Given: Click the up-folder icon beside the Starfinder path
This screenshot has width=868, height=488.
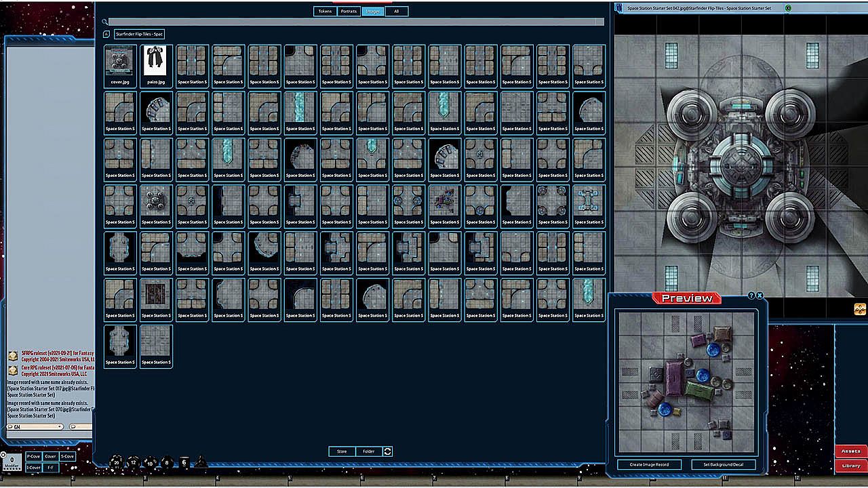Looking at the screenshot, I should [x=106, y=34].
